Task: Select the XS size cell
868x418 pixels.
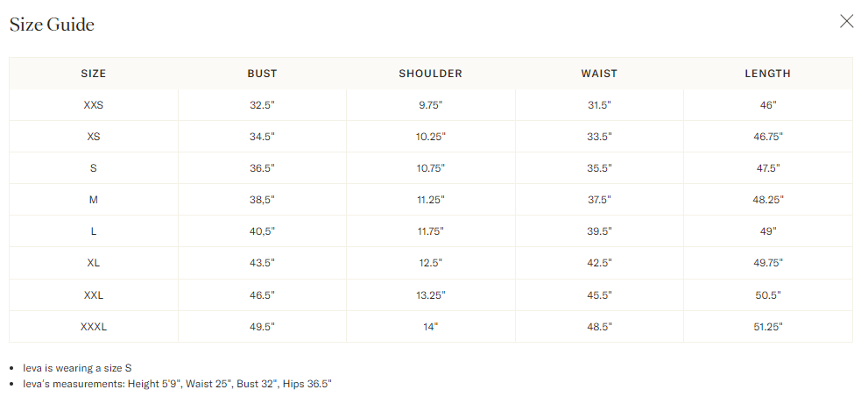Action: pyautogui.click(x=94, y=137)
